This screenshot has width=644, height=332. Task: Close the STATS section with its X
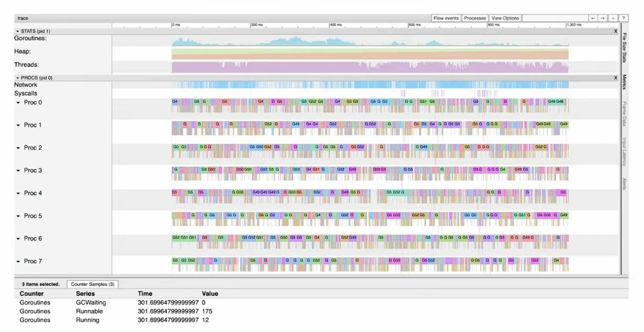pyautogui.click(x=615, y=31)
